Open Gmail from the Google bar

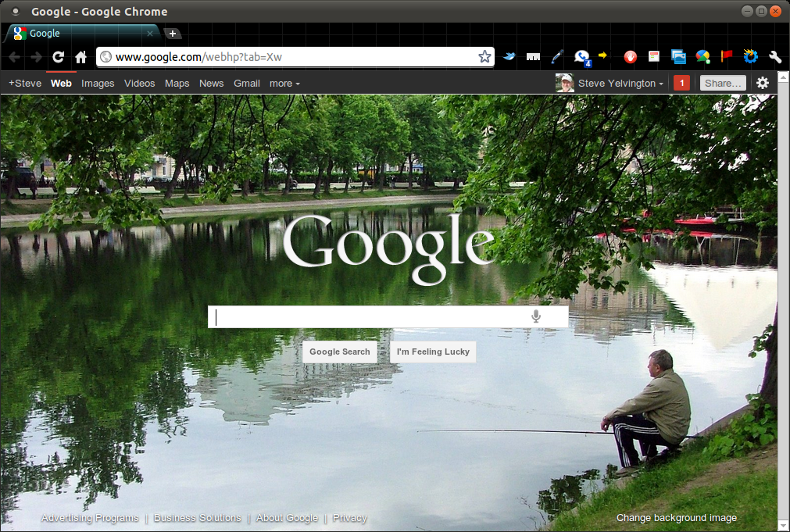pos(247,83)
